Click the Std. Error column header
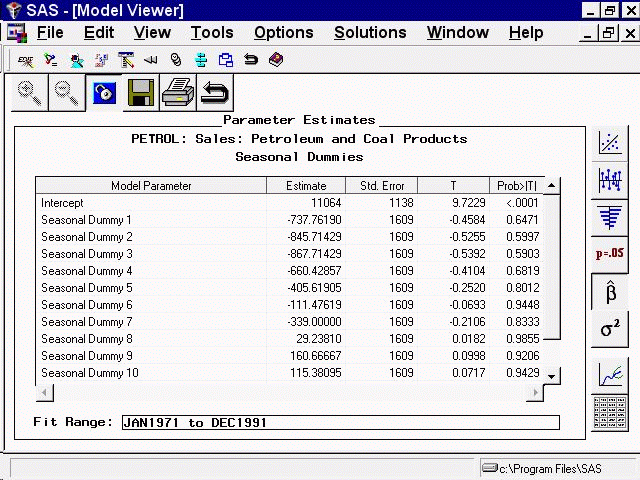Image resolution: width=640 pixels, height=480 pixels. coord(382,186)
